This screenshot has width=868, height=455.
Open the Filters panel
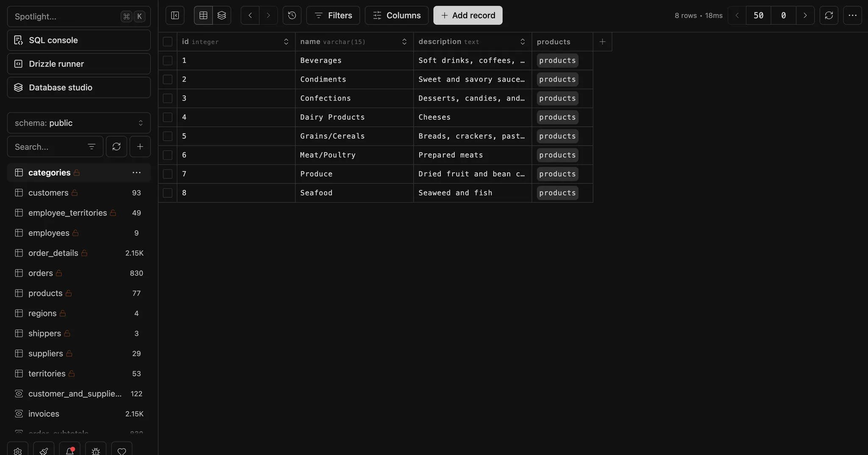click(x=333, y=15)
